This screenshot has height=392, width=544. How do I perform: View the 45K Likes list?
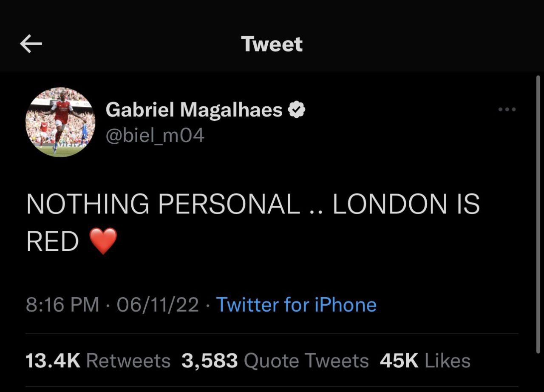pyautogui.click(x=425, y=361)
